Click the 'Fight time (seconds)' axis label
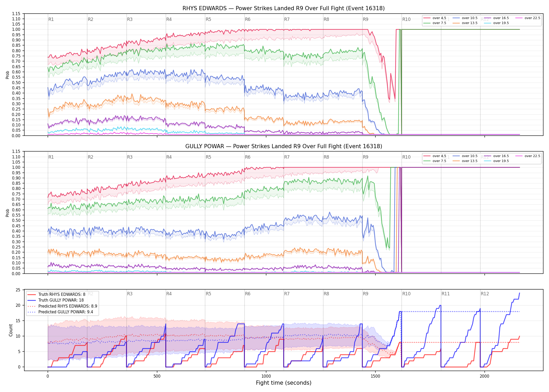The image size is (549, 392). [x=284, y=383]
